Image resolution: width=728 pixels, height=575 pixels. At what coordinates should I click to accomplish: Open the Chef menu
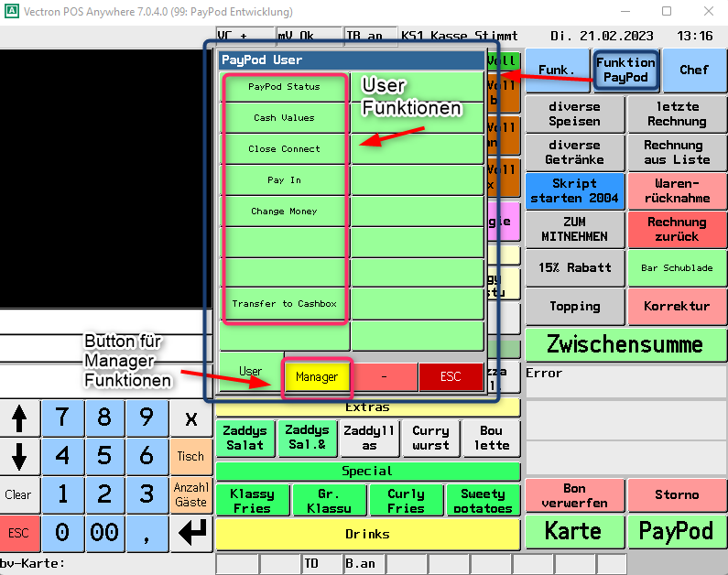click(694, 71)
